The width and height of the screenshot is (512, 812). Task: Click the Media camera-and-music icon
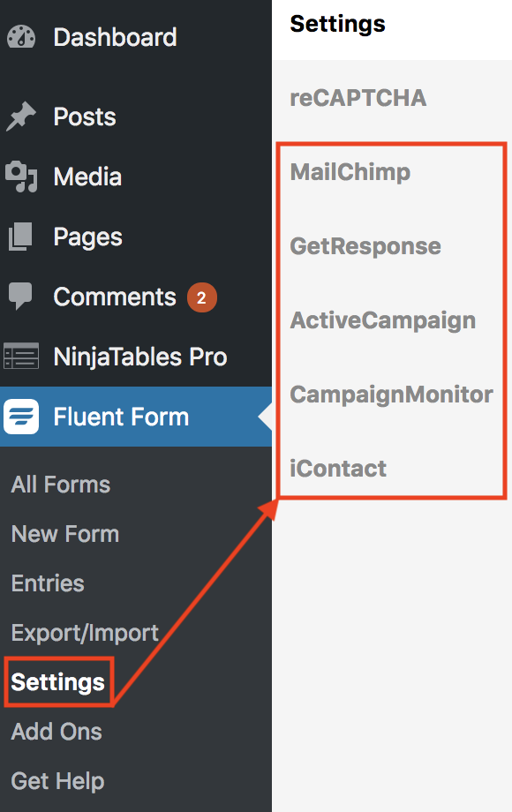coord(21,177)
